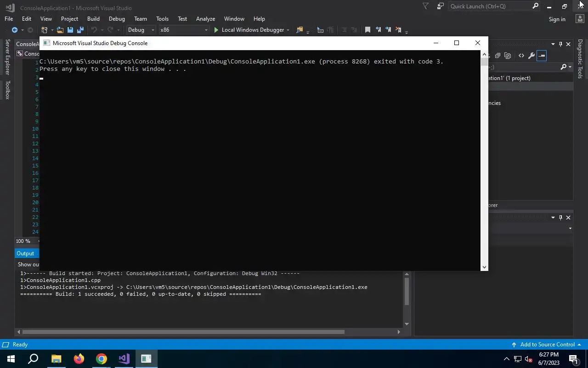Click the View Code icon in Solution Explorer
Viewport: 588px width, 368px height.
tap(521, 56)
